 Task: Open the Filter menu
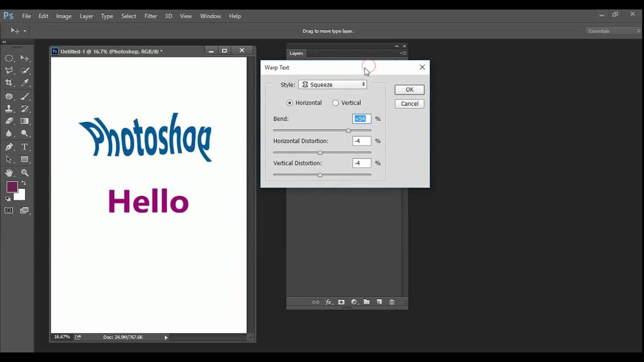pyautogui.click(x=151, y=16)
